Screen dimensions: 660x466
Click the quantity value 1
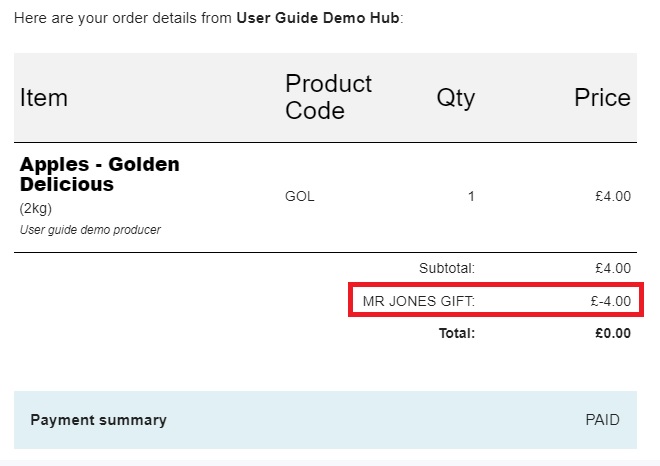tap(471, 196)
